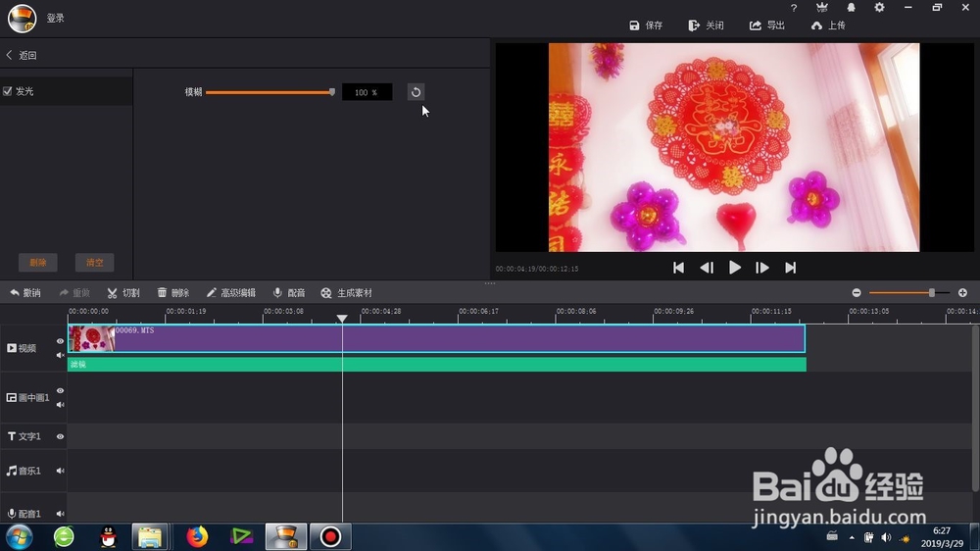Mute the 音乐1 track

60,471
